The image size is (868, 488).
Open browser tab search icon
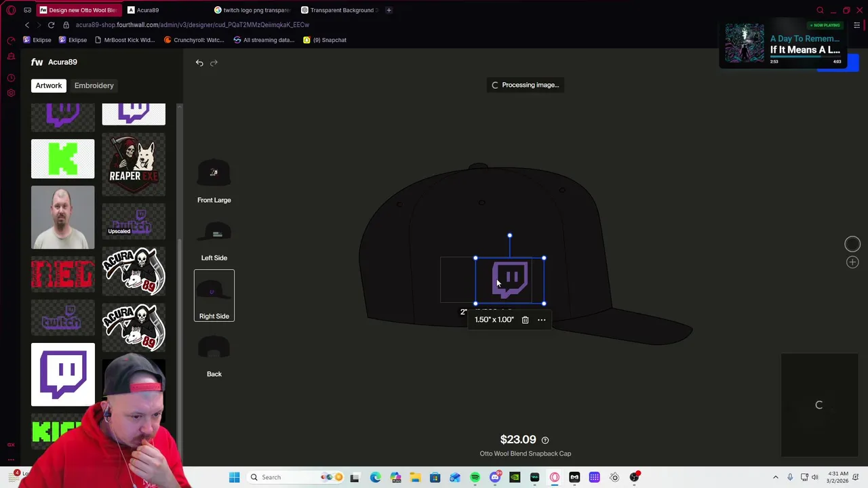pyautogui.click(x=820, y=10)
